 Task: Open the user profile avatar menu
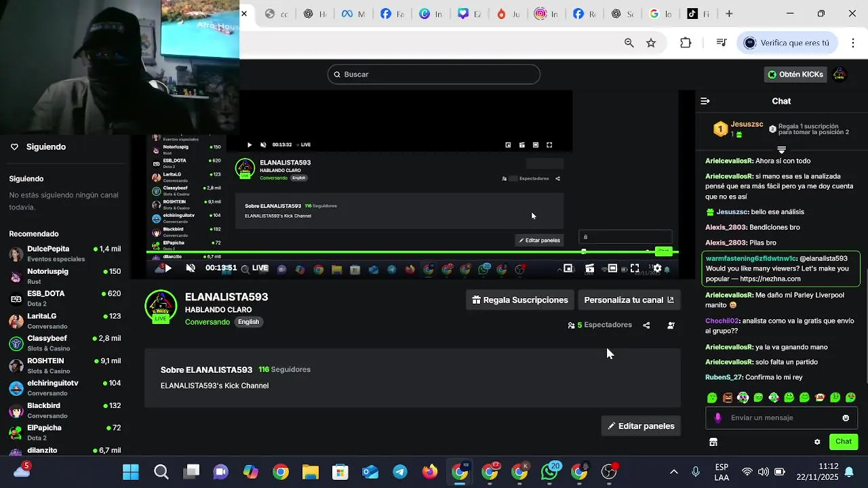coord(840,75)
